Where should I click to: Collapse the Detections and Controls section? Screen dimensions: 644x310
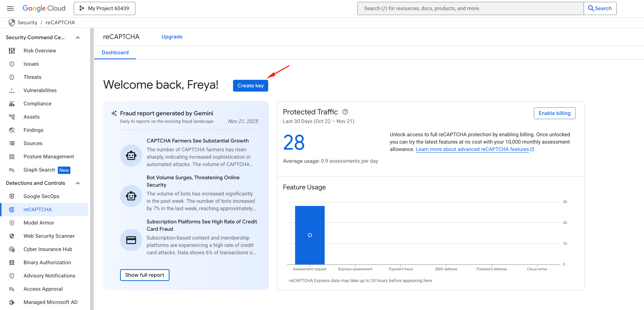point(78,183)
